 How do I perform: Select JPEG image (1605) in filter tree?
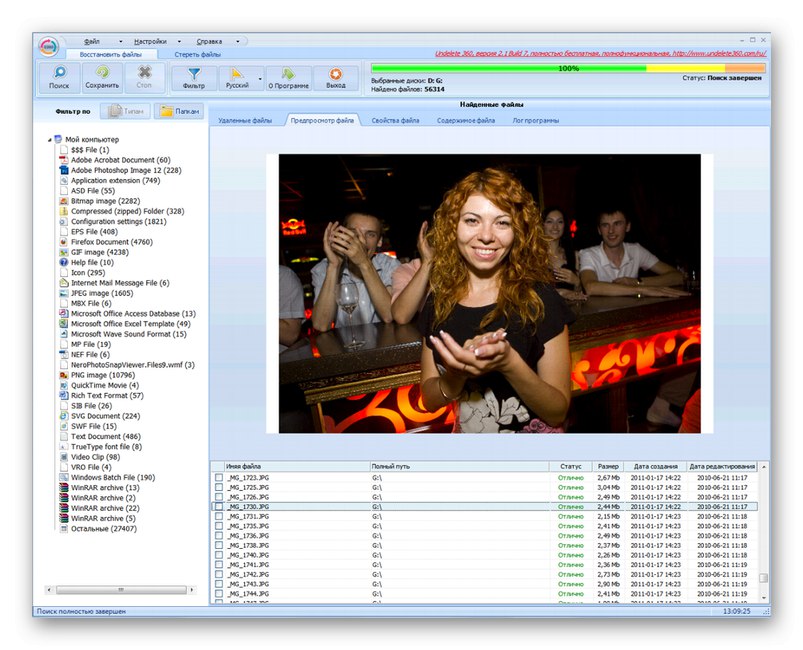pos(101,293)
